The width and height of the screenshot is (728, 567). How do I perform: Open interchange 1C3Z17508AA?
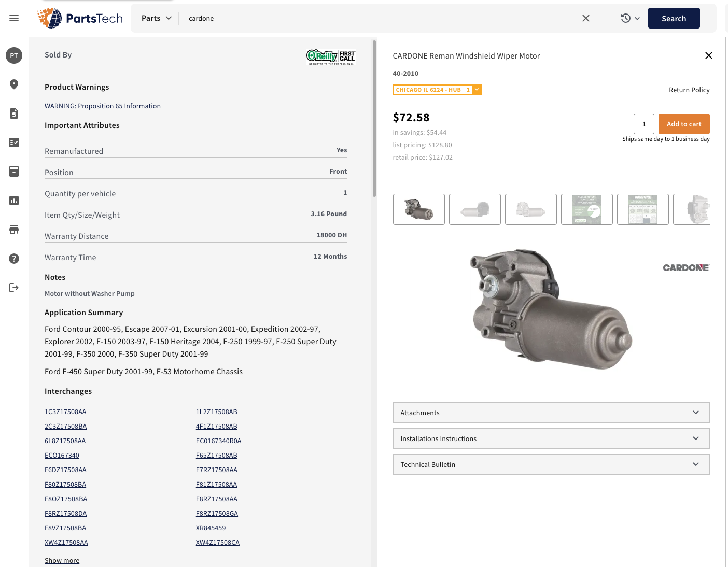(65, 412)
